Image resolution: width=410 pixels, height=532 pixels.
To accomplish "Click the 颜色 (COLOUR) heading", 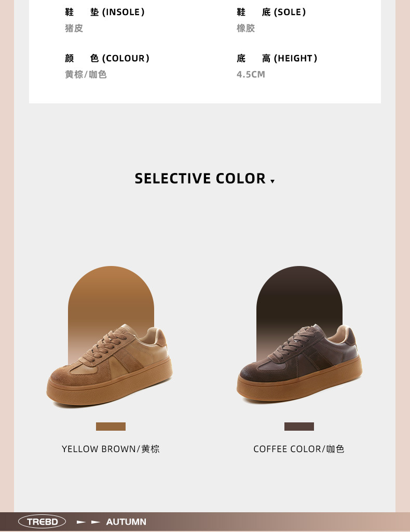I will (107, 58).
